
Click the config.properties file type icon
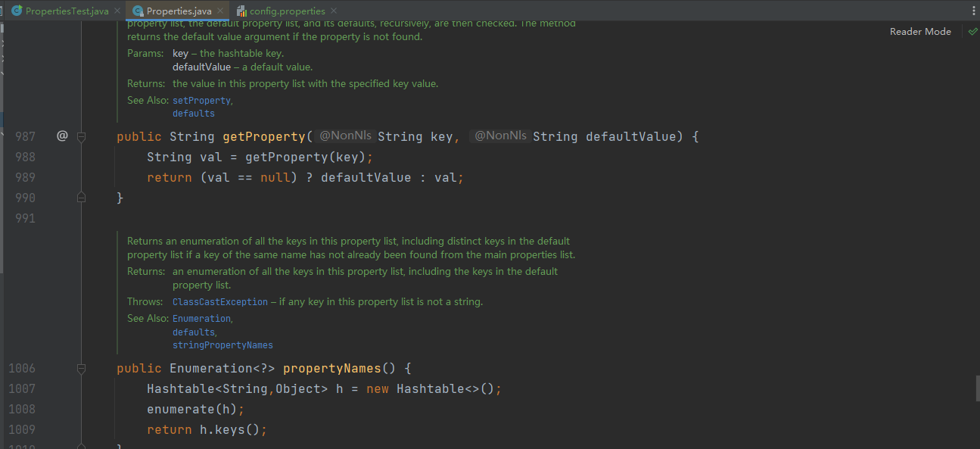(x=241, y=11)
